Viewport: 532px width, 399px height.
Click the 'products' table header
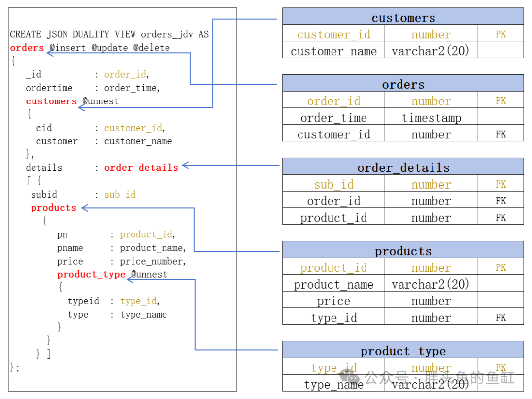[x=403, y=250]
